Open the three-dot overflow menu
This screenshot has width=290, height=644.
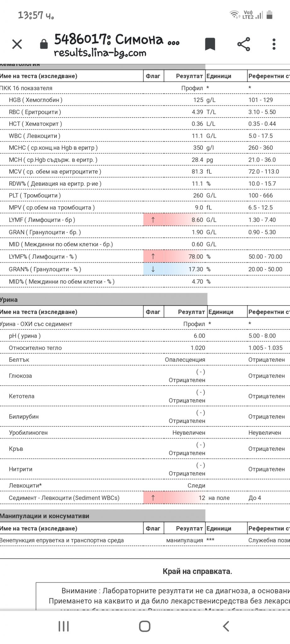(x=274, y=44)
